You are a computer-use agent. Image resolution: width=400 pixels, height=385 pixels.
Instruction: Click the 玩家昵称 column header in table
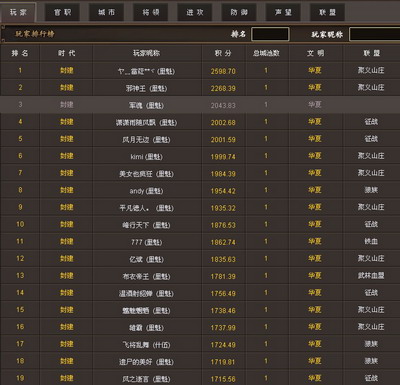(x=147, y=53)
